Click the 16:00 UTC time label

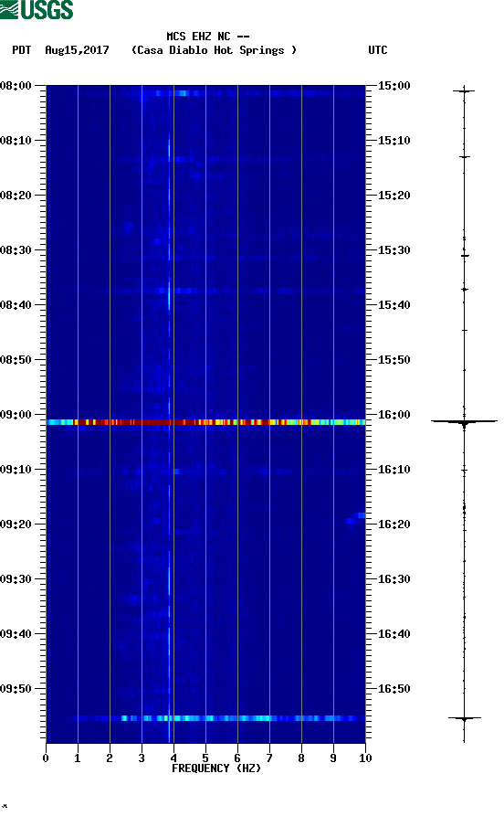[394, 415]
